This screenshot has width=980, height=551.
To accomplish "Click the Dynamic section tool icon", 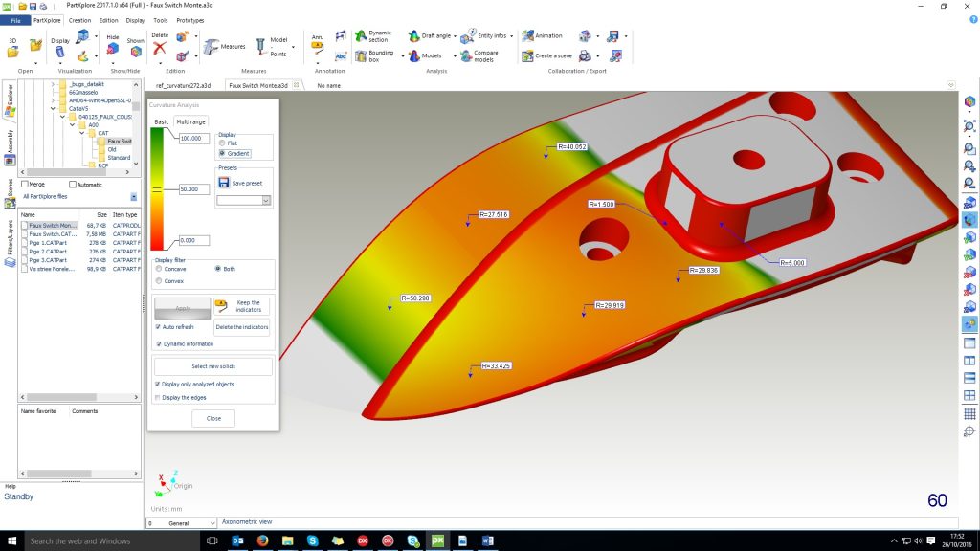I will [x=361, y=35].
